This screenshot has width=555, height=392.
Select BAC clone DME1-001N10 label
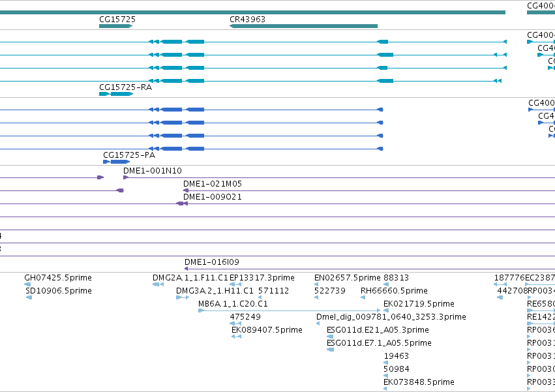[x=153, y=171]
